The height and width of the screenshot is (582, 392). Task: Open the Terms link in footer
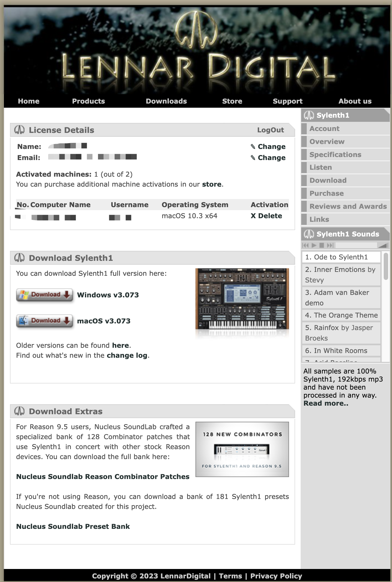230,576
